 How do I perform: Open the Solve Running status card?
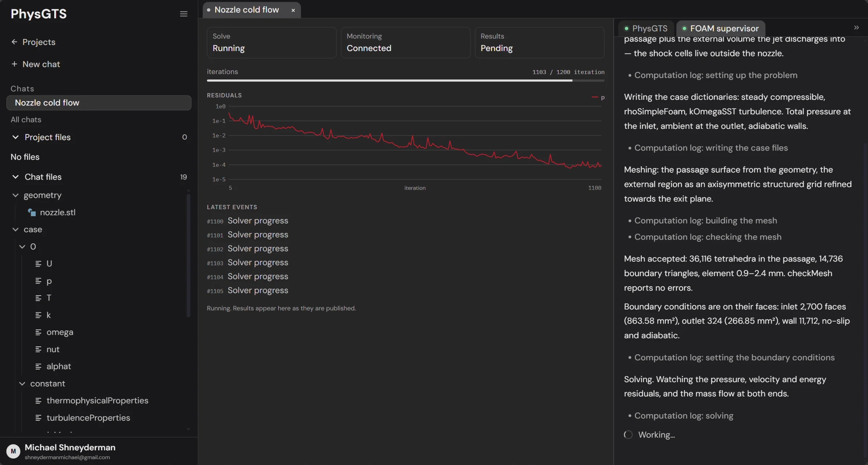coord(271,43)
